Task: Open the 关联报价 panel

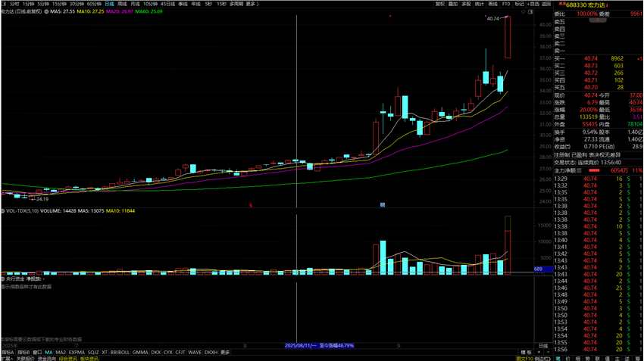Action: pos(26,359)
